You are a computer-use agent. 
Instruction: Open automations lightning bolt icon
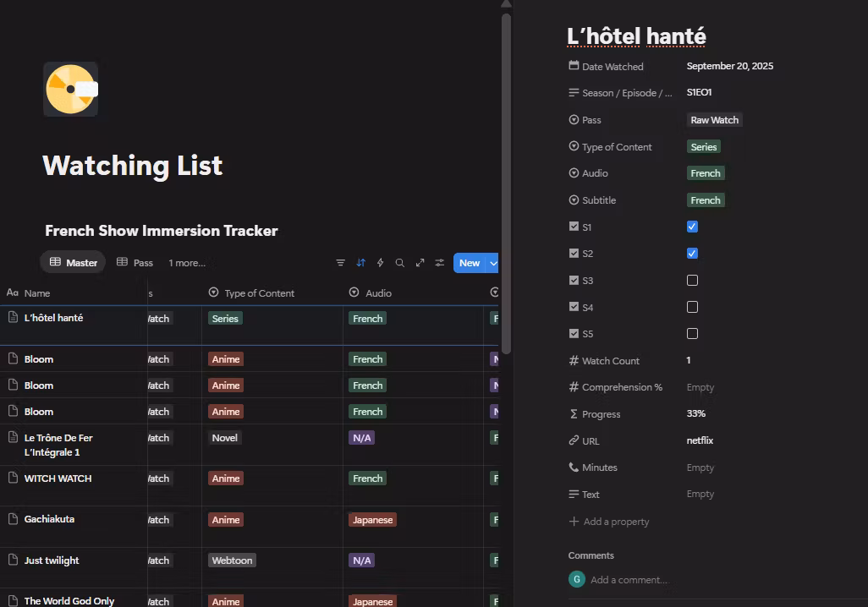[380, 263]
